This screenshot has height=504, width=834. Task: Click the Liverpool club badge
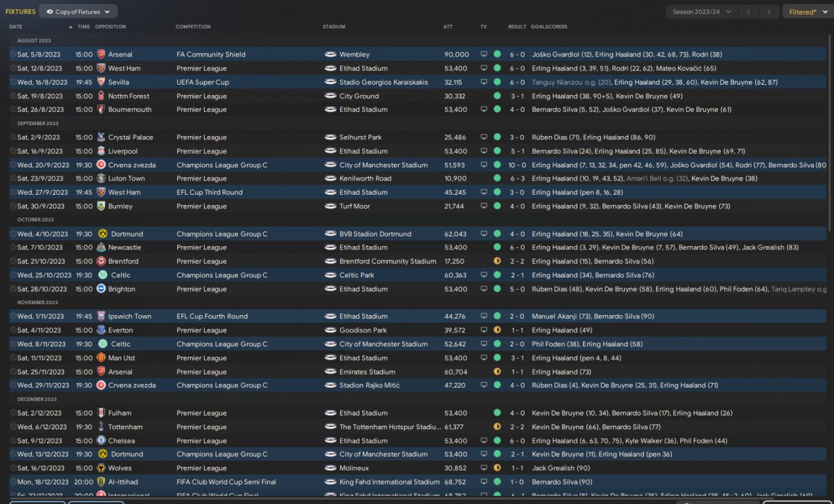(x=101, y=151)
